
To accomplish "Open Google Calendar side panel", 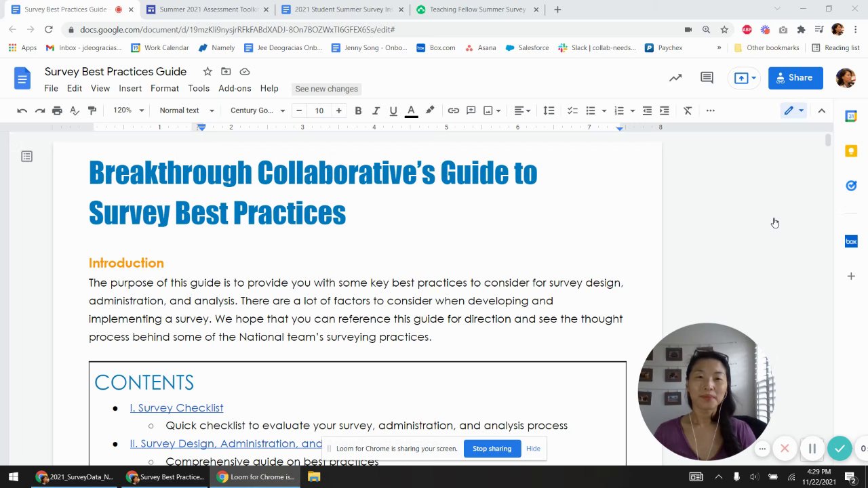I will coord(851,116).
